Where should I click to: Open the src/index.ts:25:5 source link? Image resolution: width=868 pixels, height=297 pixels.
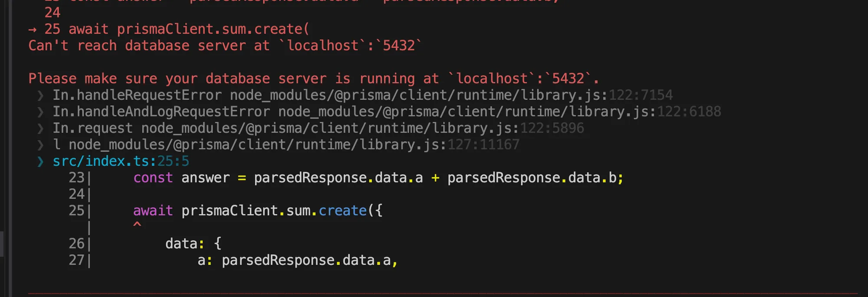(x=121, y=161)
